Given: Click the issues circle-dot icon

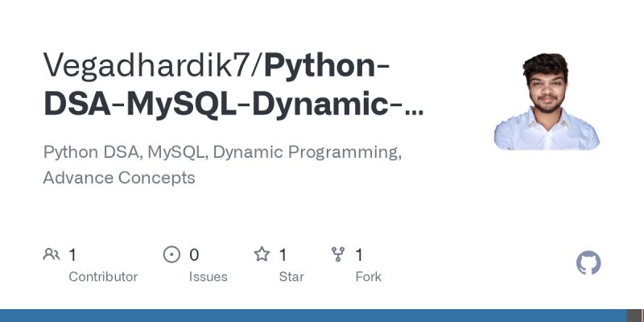Looking at the screenshot, I should [x=171, y=254].
